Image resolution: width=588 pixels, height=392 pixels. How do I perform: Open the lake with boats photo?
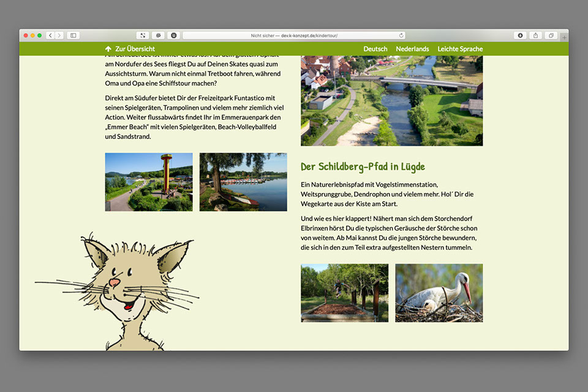tap(243, 182)
